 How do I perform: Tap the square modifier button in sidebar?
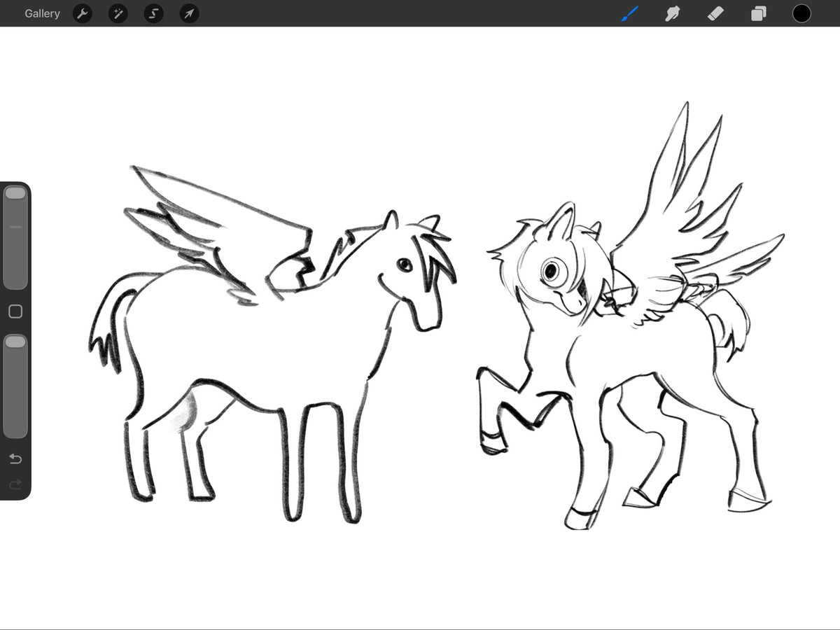[15, 311]
